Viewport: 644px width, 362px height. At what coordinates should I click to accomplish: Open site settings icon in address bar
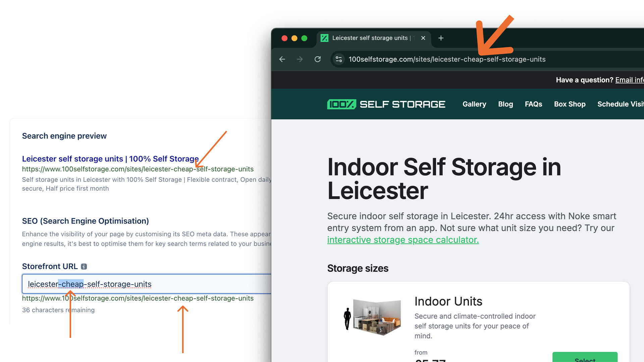[x=339, y=59]
